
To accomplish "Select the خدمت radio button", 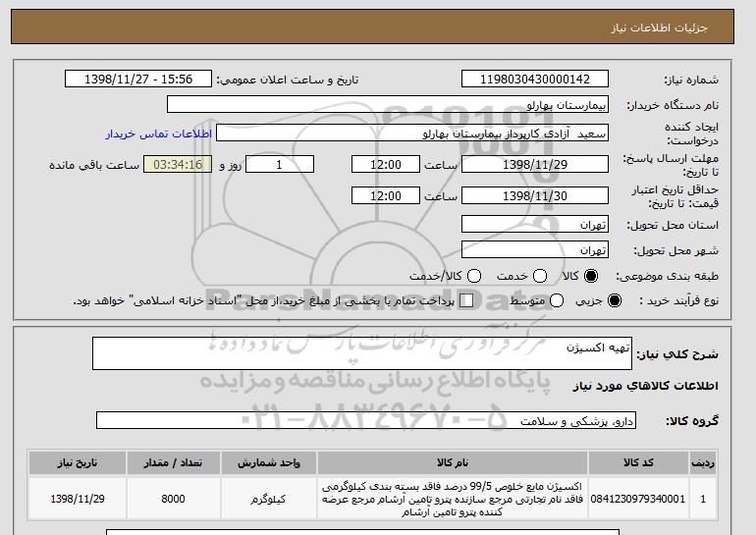I will pyautogui.click(x=540, y=276).
